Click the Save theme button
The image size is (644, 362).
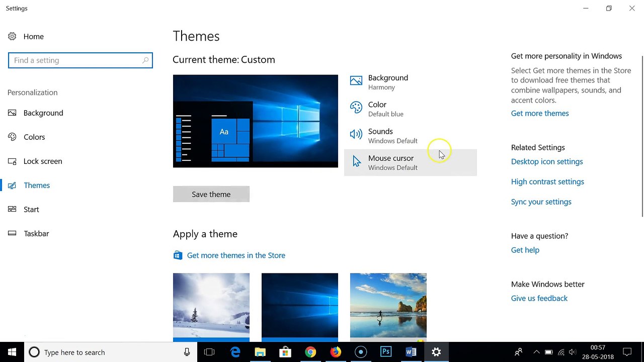(x=211, y=194)
